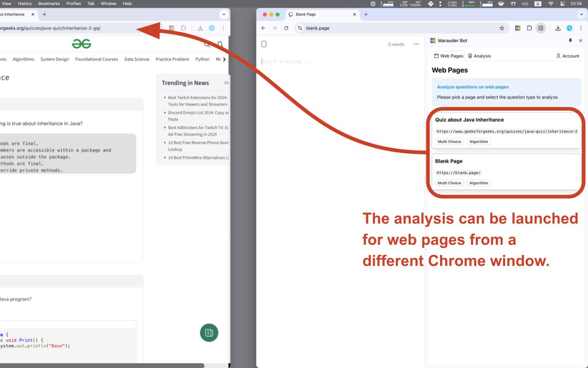Go back in the Blank Page window

coord(263,28)
